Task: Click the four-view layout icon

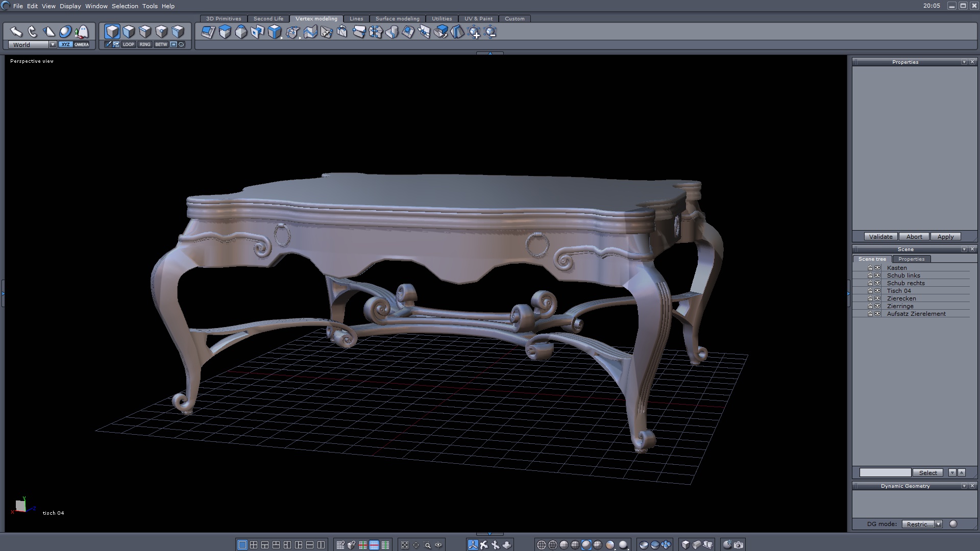Action: (254, 545)
